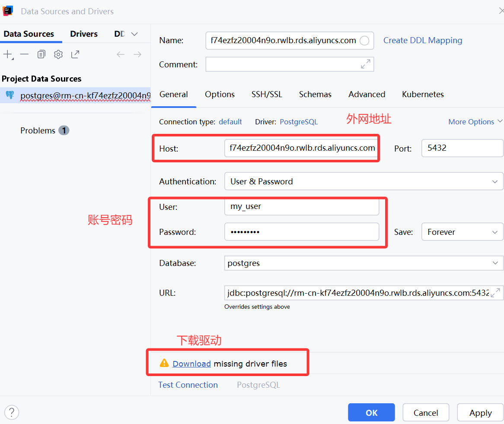Open the Advanced tab
The height and width of the screenshot is (424, 504).
[367, 95]
